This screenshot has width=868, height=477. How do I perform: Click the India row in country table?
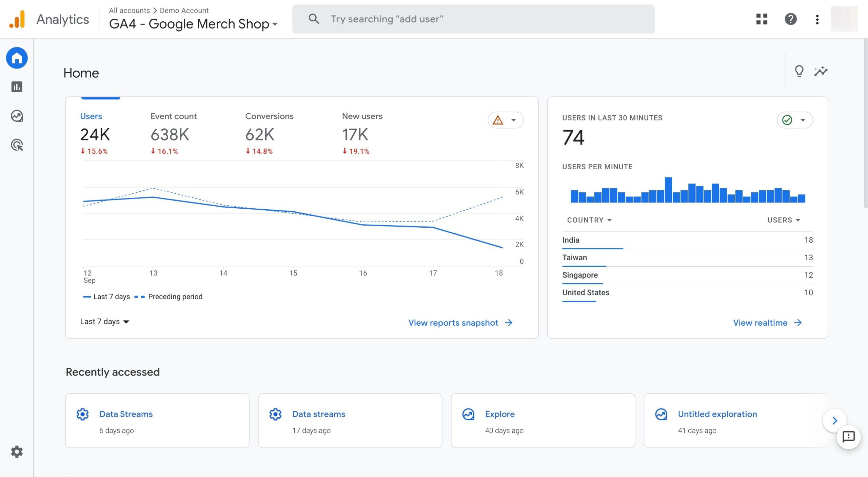point(688,240)
